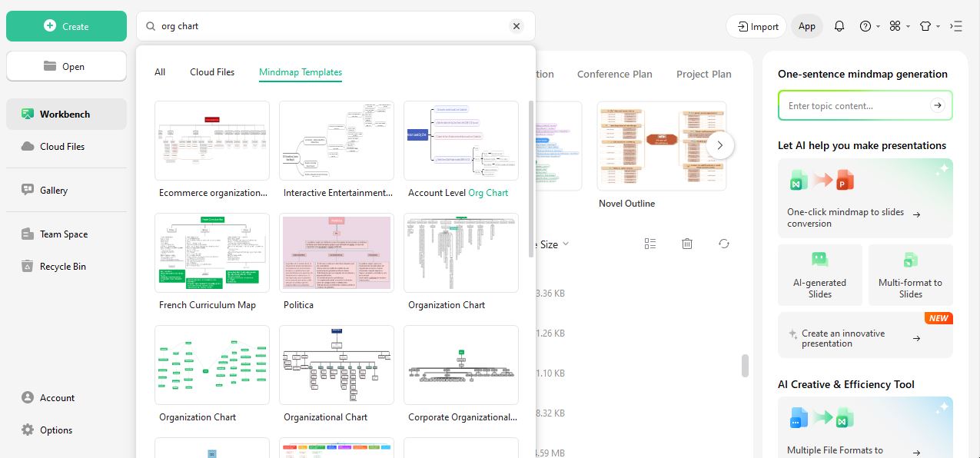Image resolution: width=980 pixels, height=458 pixels.
Task: Click the green Create button
Action: coord(66,26)
